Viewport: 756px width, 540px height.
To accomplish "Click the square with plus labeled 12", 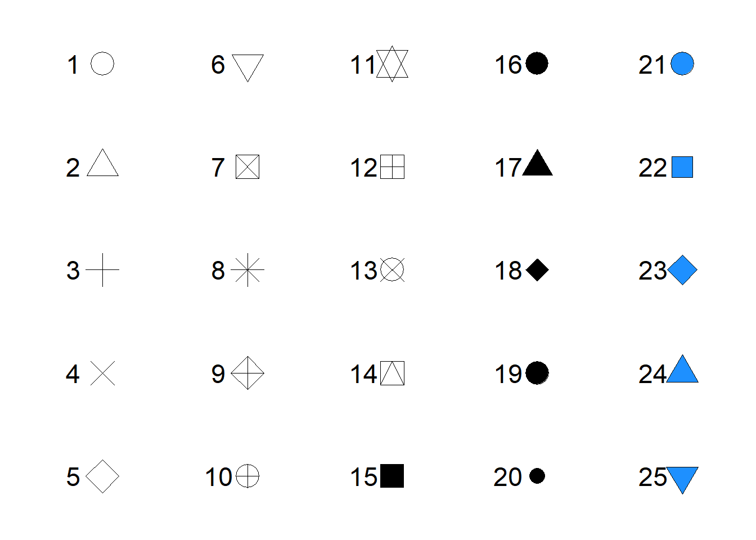I will pyautogui.click(x=392, y=167).
